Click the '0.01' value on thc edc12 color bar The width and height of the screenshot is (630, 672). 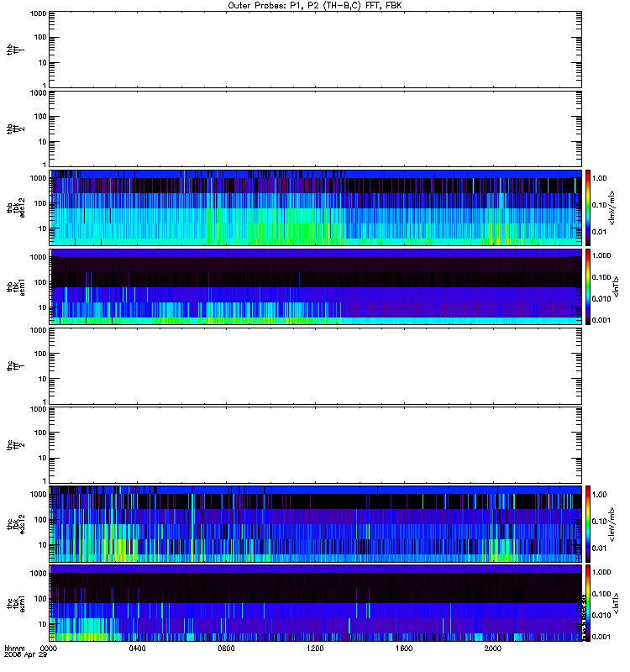[x=599, y=549]
